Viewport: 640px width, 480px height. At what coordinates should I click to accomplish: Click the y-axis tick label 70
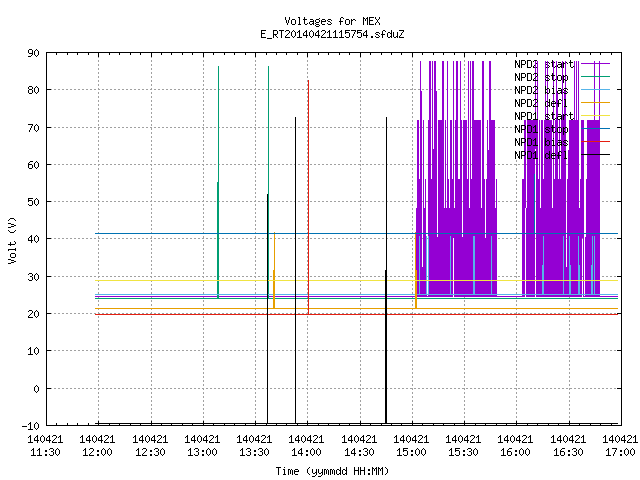33,128
